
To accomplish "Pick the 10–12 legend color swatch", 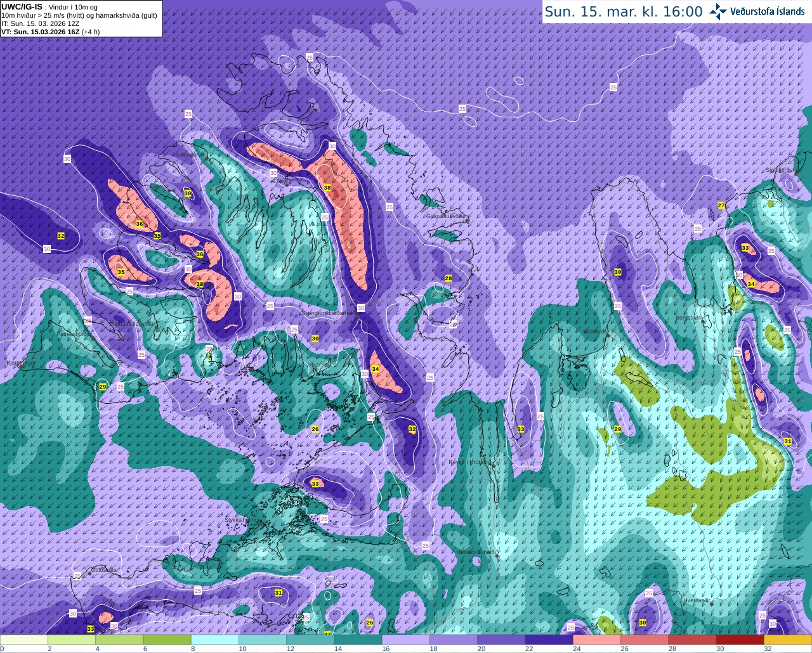I will click(263, 639).
